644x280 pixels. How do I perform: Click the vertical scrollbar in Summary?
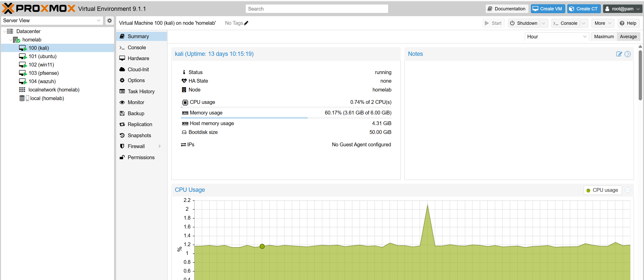pos(640,75)
